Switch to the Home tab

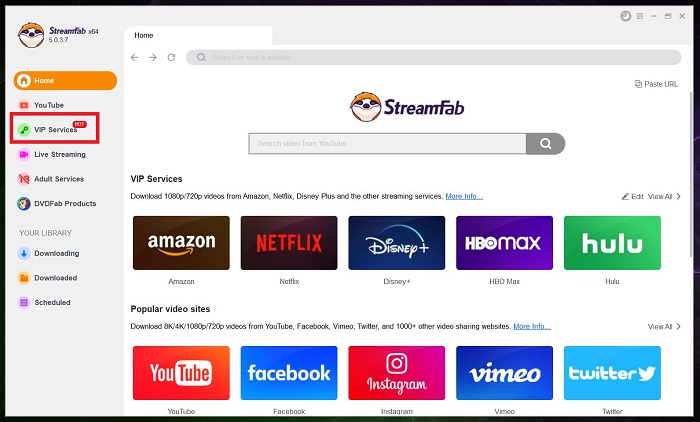click(198, 35)
